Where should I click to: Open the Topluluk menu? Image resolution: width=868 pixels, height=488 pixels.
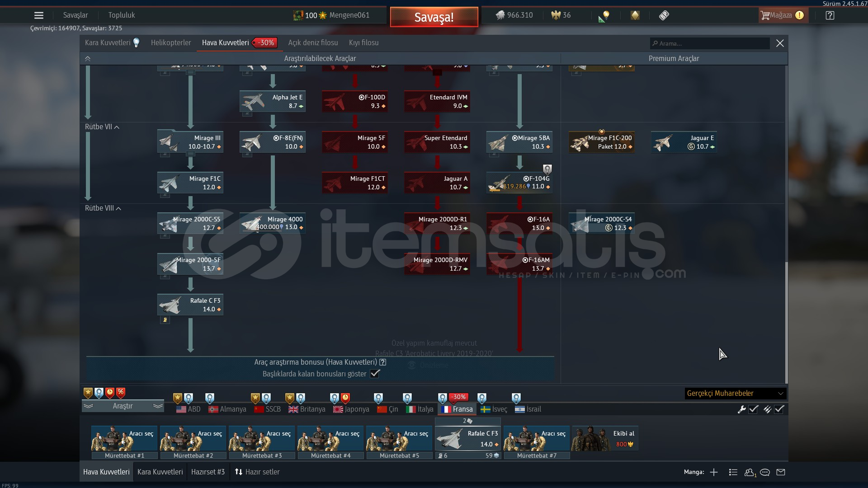click(122, 15)
